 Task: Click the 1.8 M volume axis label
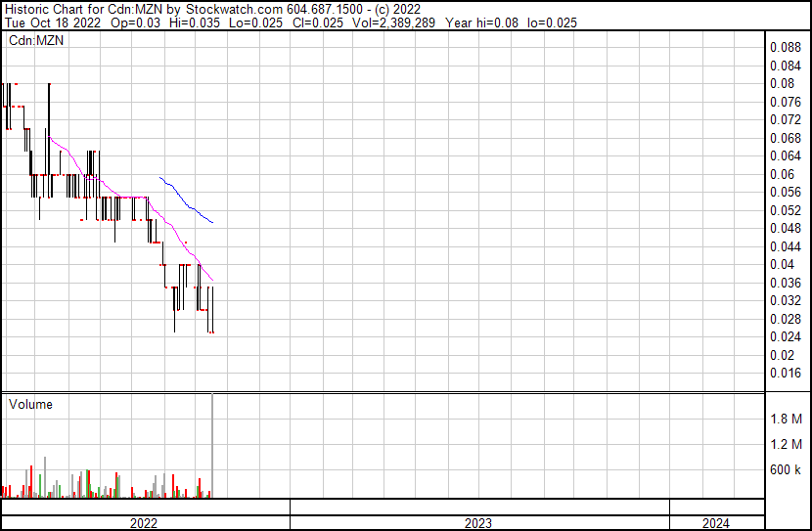[786, 420]
